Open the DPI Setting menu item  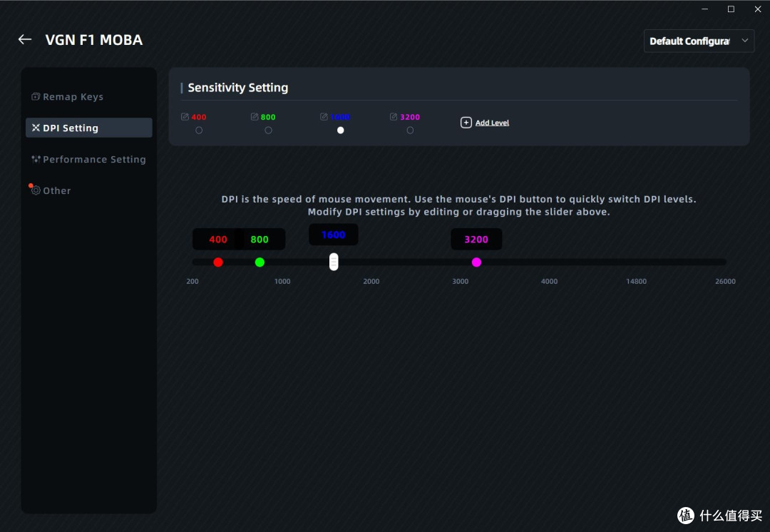pyautogui.click(x=89, y=128)
